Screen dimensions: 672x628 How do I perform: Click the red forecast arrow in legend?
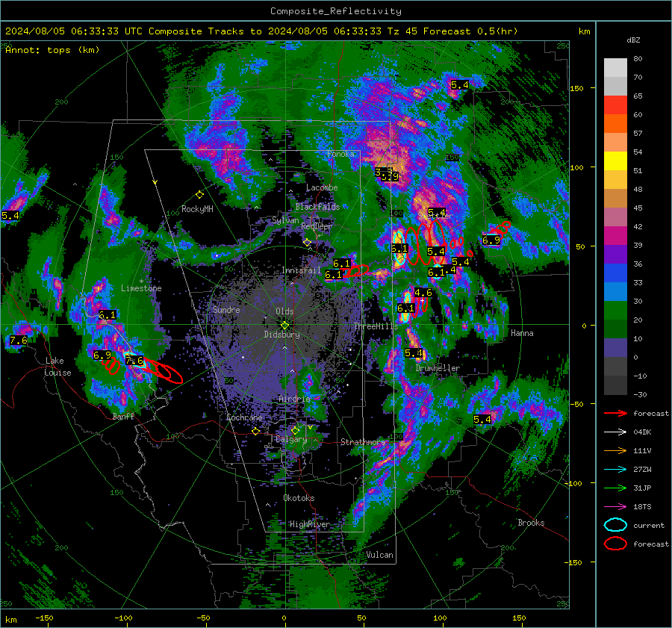[x=615, y=413]
